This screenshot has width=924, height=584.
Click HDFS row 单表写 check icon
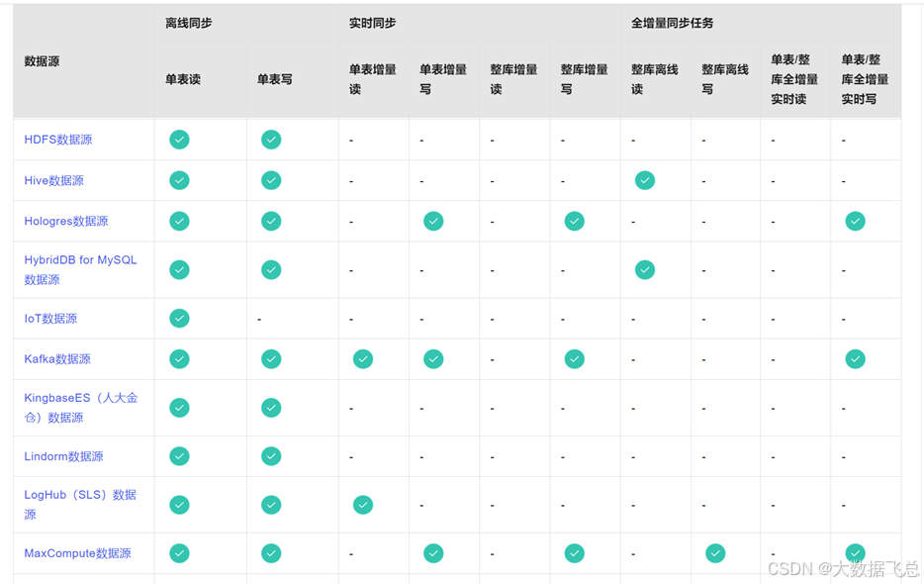(x=271, y=140)
